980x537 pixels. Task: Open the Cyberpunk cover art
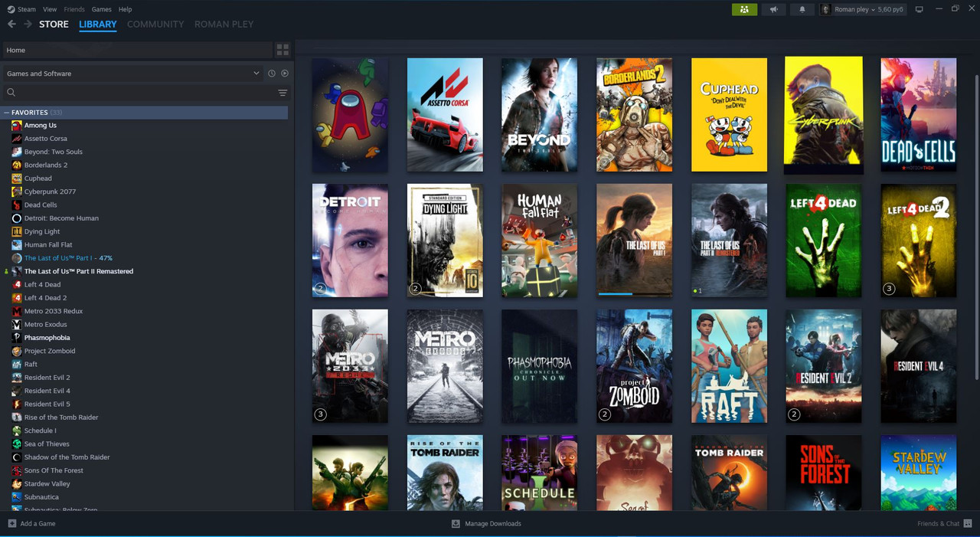(x=824, y=115)
